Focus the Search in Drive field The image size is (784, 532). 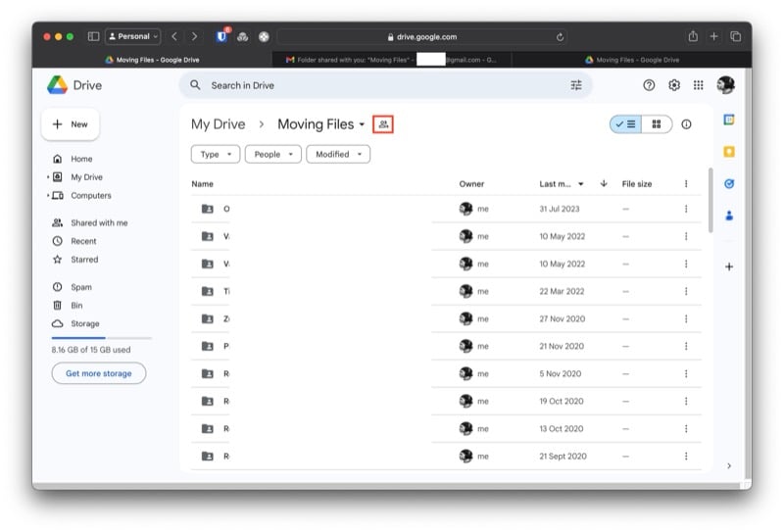click(x=385, y=85)
